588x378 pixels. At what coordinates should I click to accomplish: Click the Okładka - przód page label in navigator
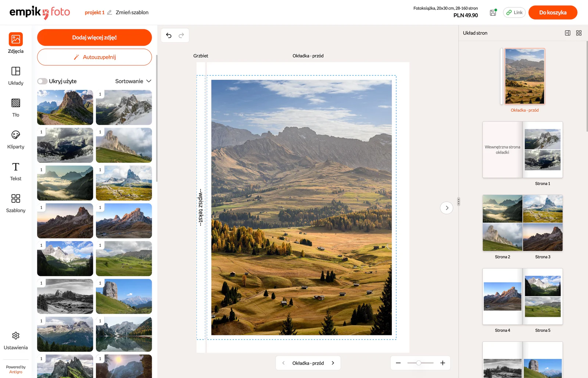click(x=308, y=363)
